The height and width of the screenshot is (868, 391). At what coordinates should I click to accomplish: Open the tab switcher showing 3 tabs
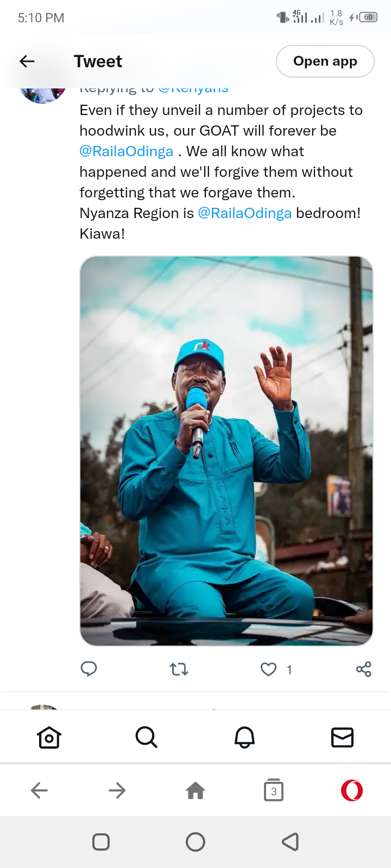coord(274,790)
